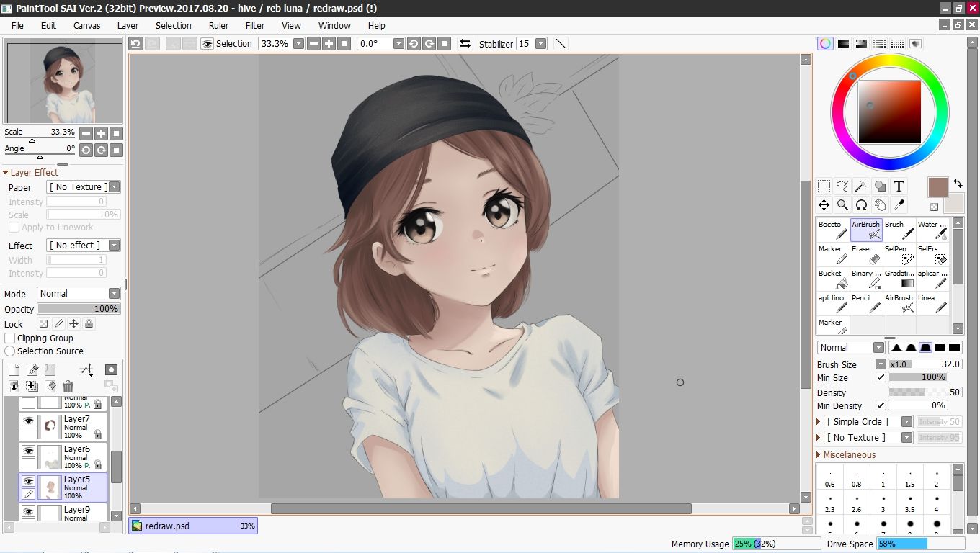This screenshot has width=980, height=553.
Task: Select the Selection Source radio button
Action: click(x=10, y=351)
